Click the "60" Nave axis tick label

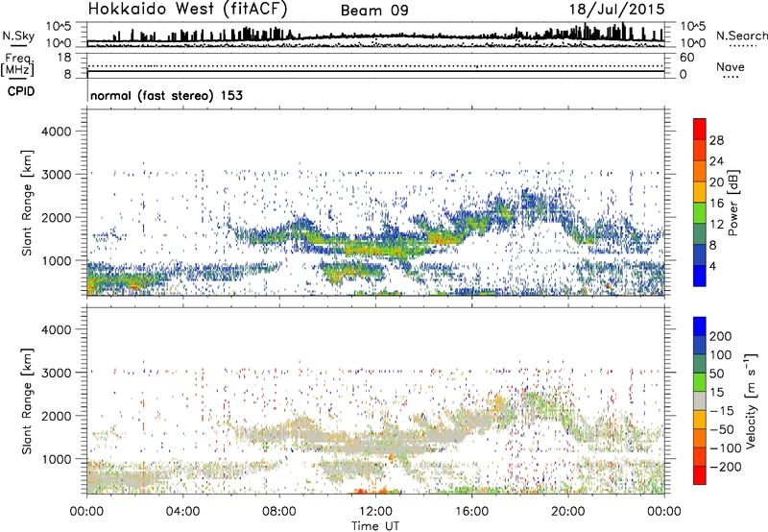click(x=686, y=58)
